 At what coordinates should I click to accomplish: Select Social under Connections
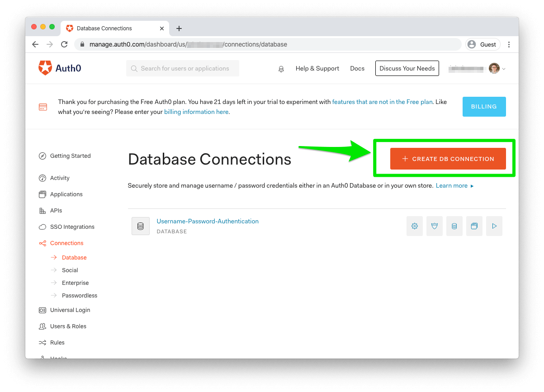(70, 270)
